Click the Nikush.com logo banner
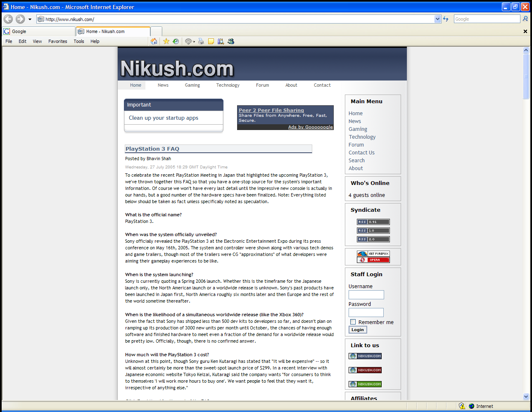The width and height of the screenshot is (532, 412). point(177,68)
